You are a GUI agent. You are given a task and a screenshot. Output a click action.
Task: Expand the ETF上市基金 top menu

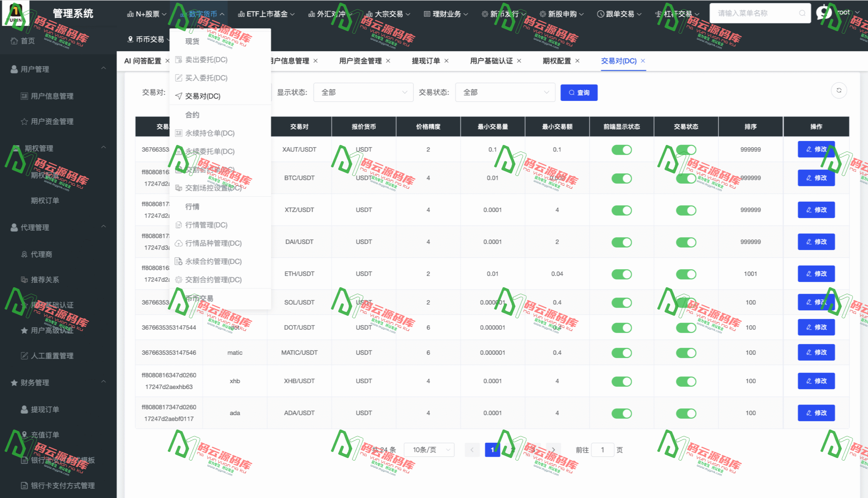pos(266,14)
